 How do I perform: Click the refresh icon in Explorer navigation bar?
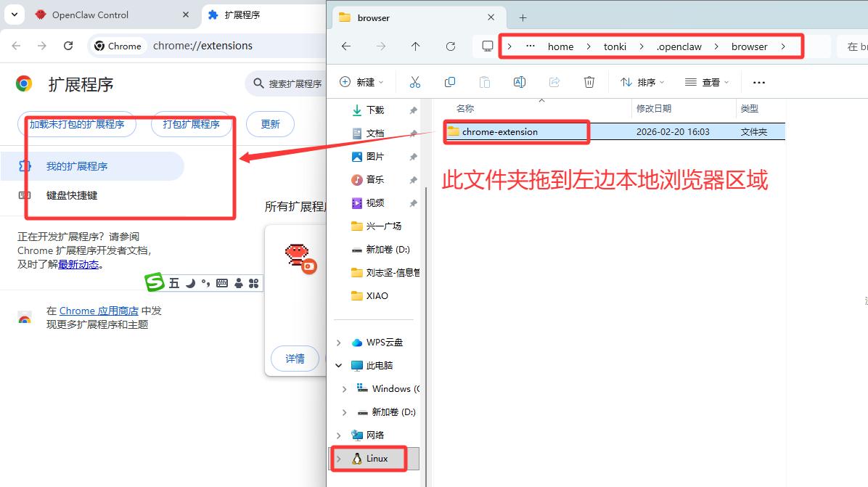pos(450,46)
